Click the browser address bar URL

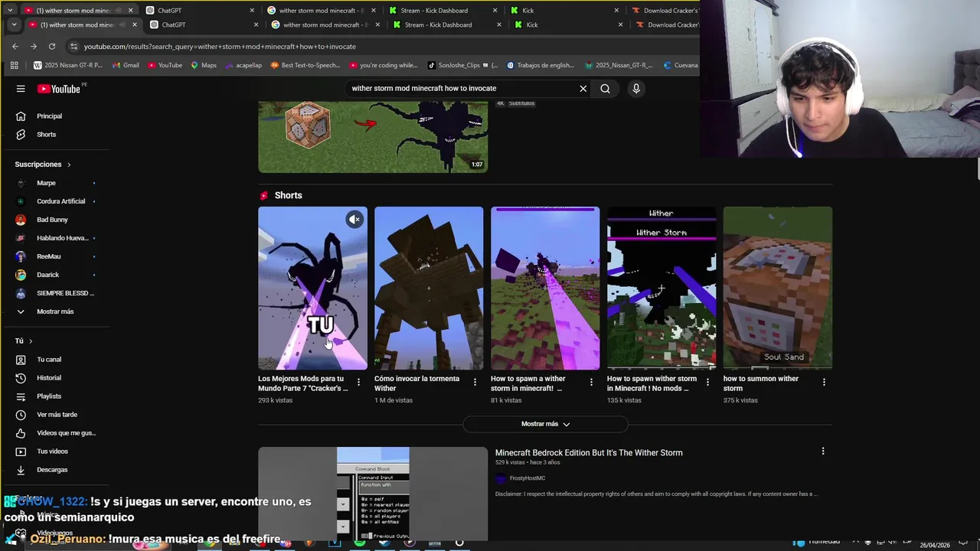220,47
